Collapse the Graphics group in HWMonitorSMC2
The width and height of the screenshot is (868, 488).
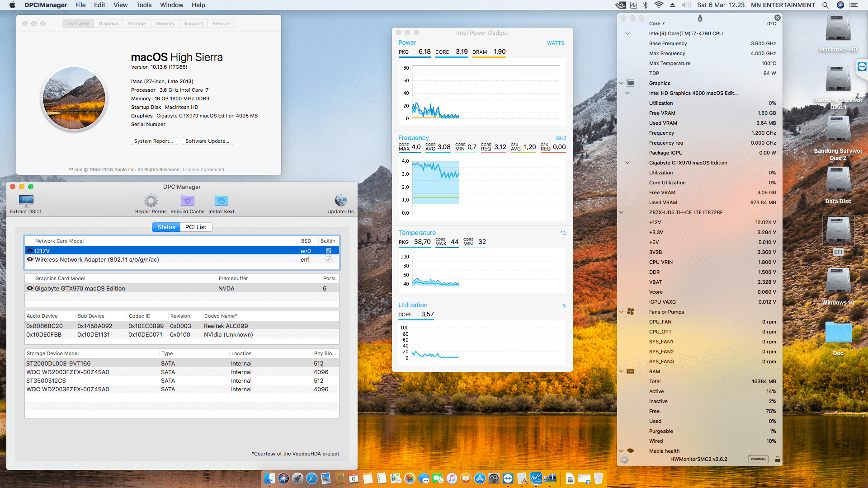point(621,83)
